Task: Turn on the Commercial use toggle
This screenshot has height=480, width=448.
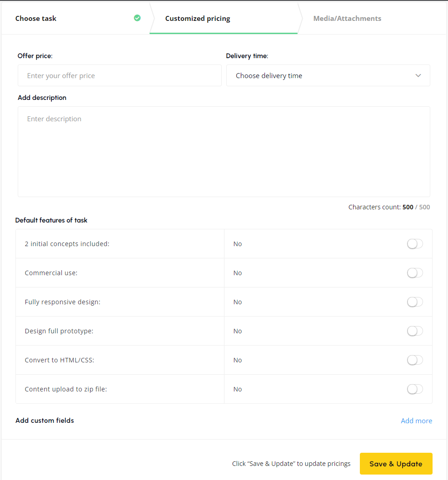Action: [x=415, y=273]
